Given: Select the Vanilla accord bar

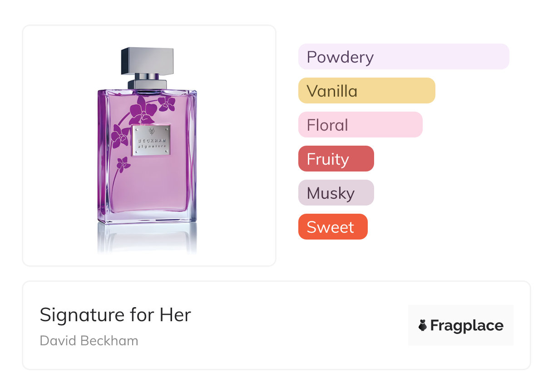Looking at the screenshot, I should click(x=366, y=91).
